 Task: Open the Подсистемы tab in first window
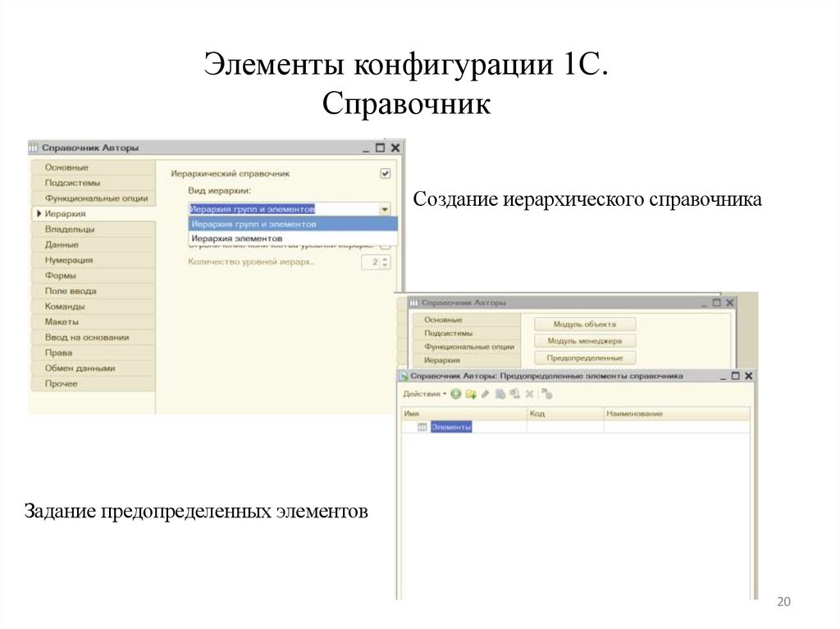93,183
